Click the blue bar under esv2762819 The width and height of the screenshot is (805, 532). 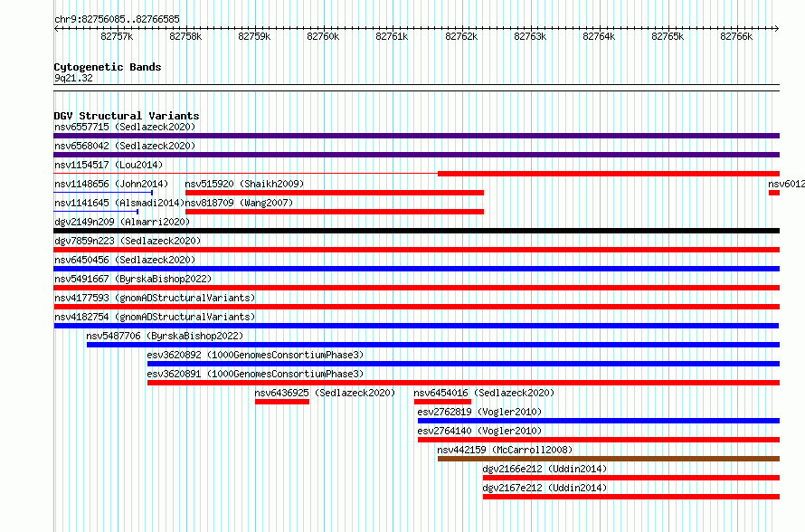(599, 421)
